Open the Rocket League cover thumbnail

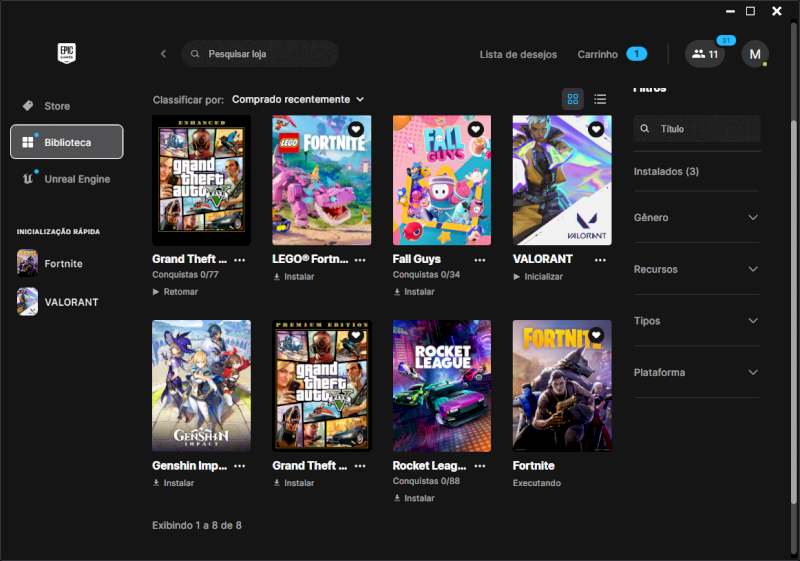click(x=442, y=385)
